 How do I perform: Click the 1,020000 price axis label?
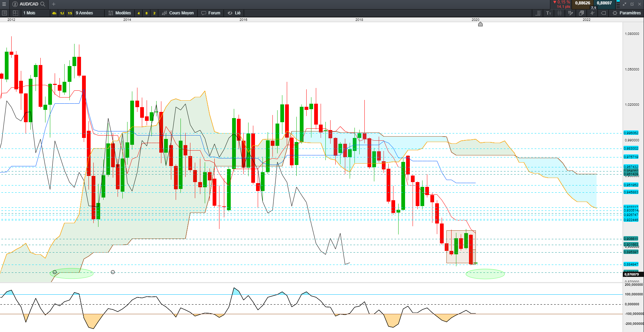click(x=632, y=105)
